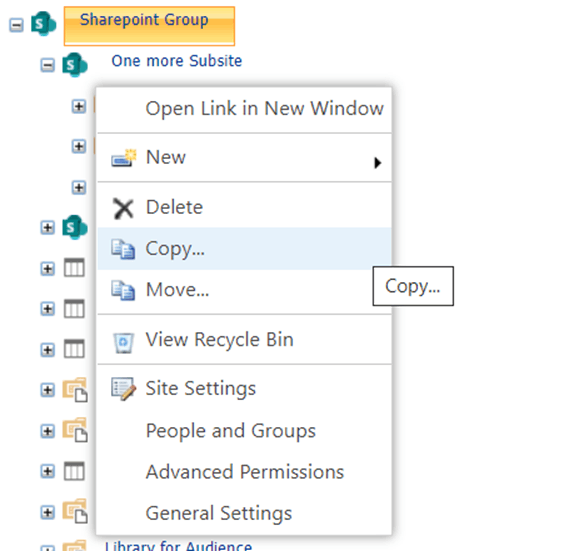574x551 pixels.
Task: Click the Site Settings pencil icon
Action: point(124,389)
